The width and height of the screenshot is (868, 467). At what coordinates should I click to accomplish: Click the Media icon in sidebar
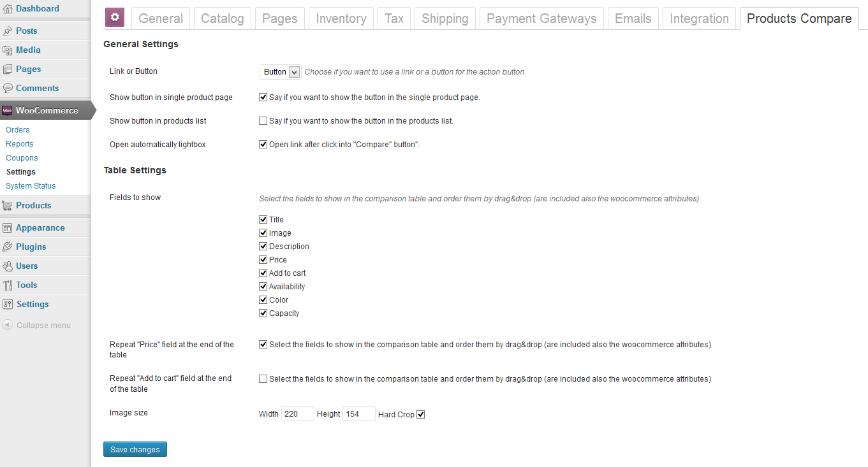tap(7, 50)
